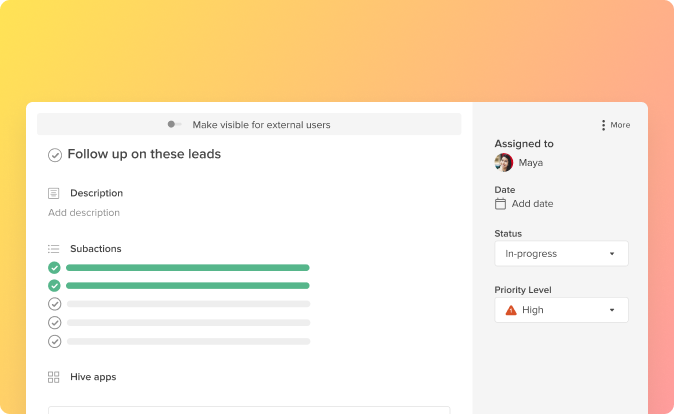Click the Subactions list icon
This screenshot has width=674, height=414.
click(x=53, y=248)
